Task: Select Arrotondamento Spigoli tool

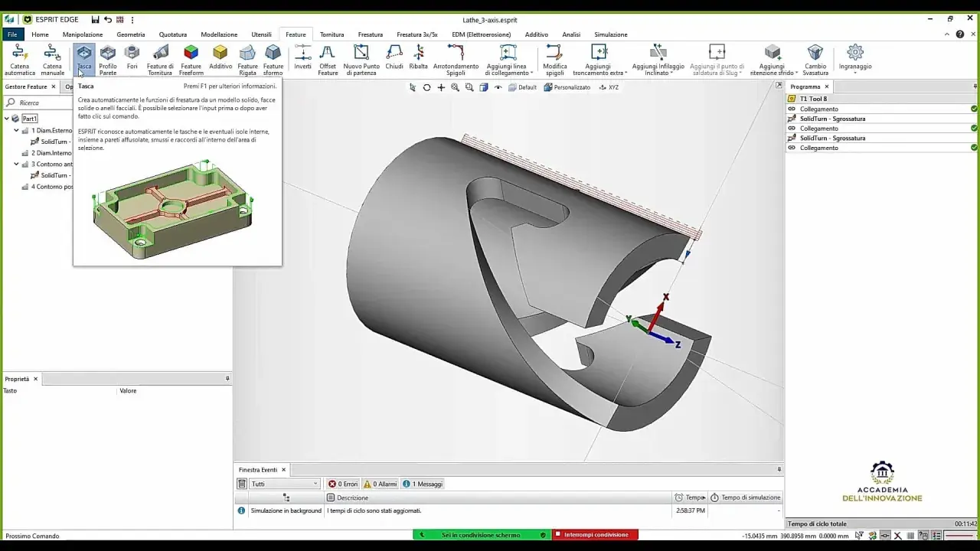Action: tap(456, 60)
